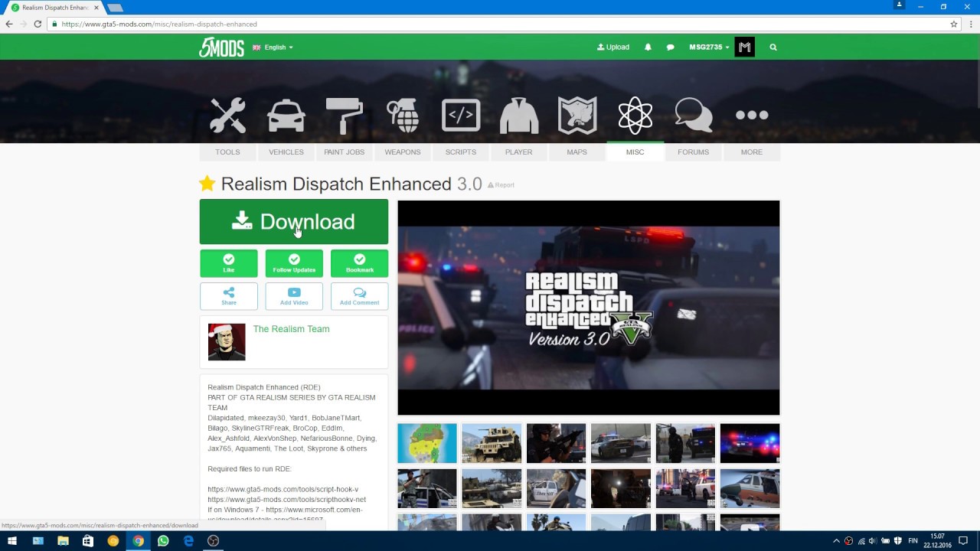Open Windows Start menu

[12, 541]
